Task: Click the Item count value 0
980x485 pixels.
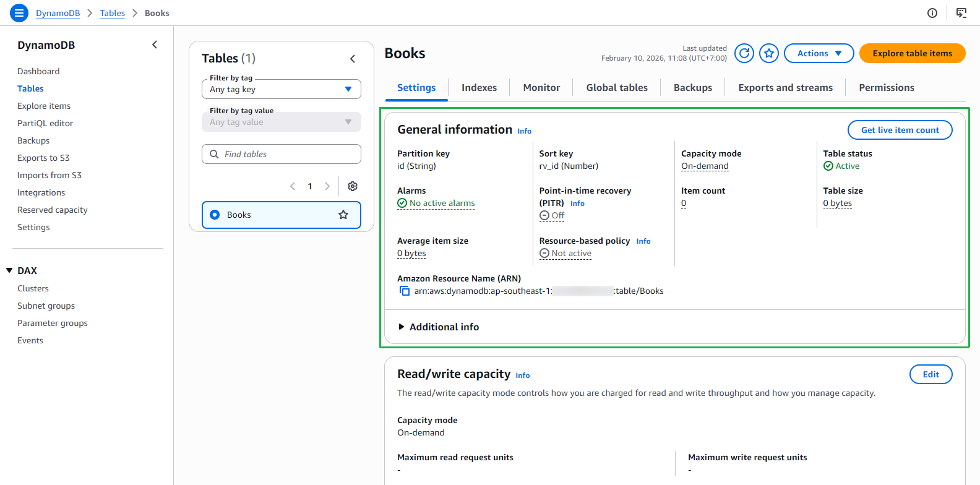Action: click(684, 203)
